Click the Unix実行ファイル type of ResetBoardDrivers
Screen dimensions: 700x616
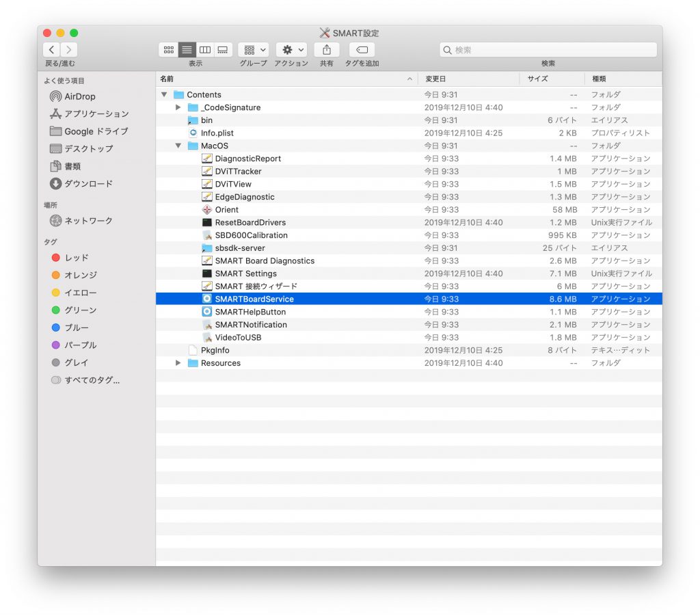[621, 222]
